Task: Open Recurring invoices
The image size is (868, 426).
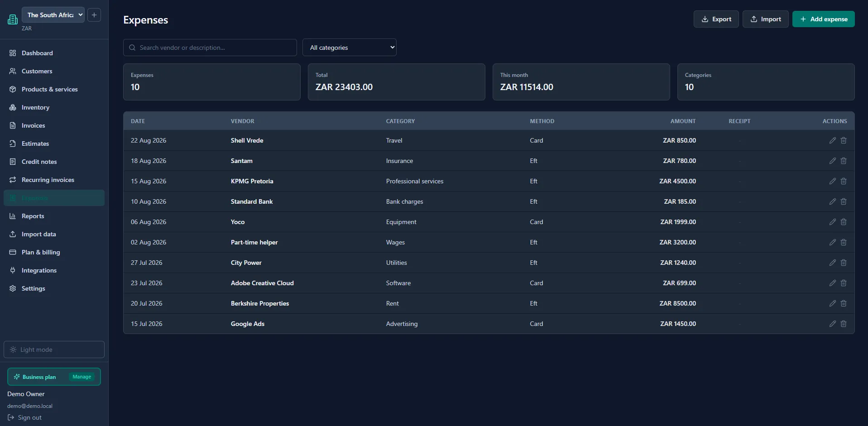Action: (54, 180)
